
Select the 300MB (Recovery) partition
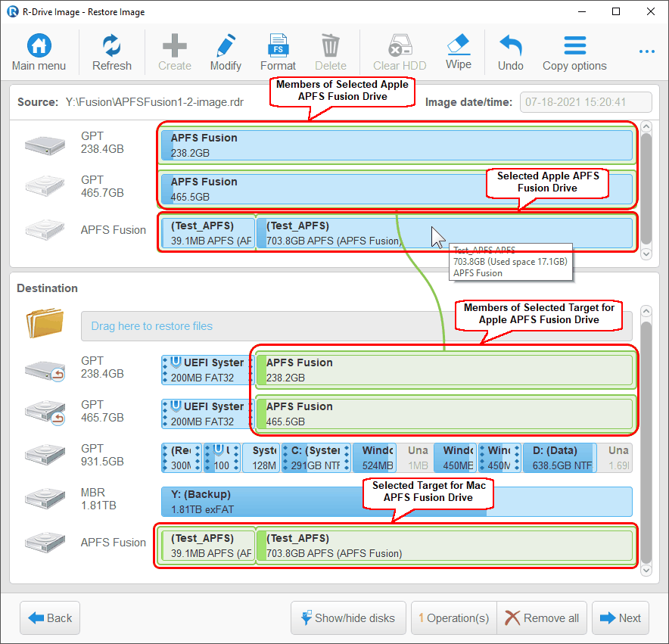(x=182, y=458)
